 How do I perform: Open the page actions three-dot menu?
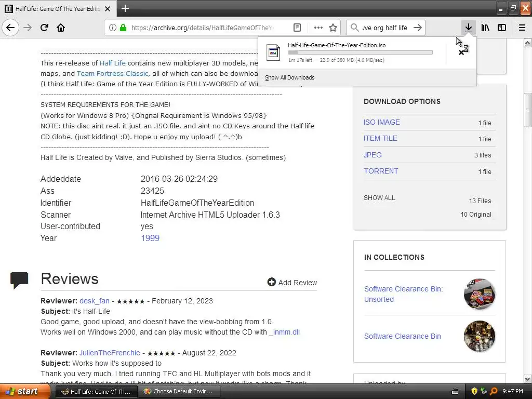(x=318, y=28)
